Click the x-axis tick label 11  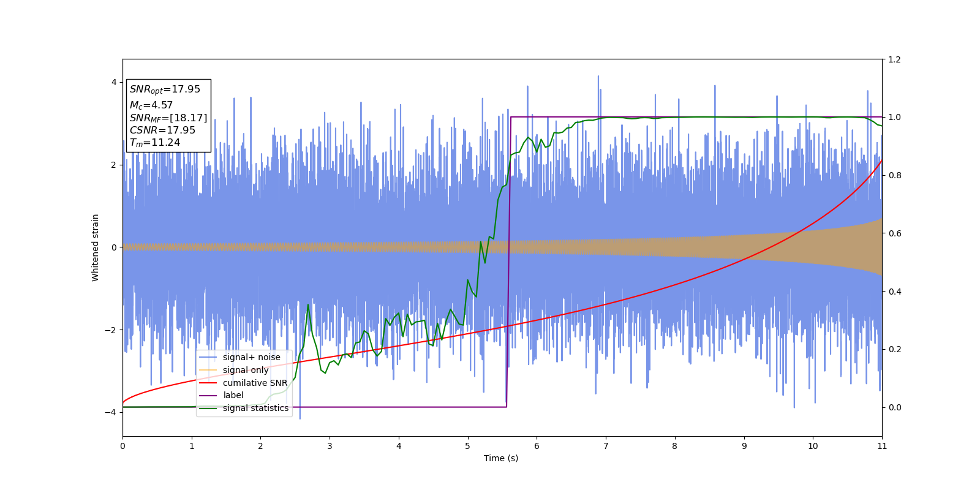click(x=882, y=446)
